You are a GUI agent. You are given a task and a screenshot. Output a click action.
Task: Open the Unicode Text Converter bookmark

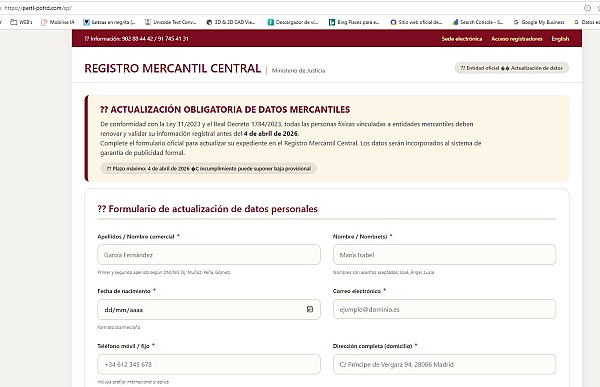(x=170, y=22)
